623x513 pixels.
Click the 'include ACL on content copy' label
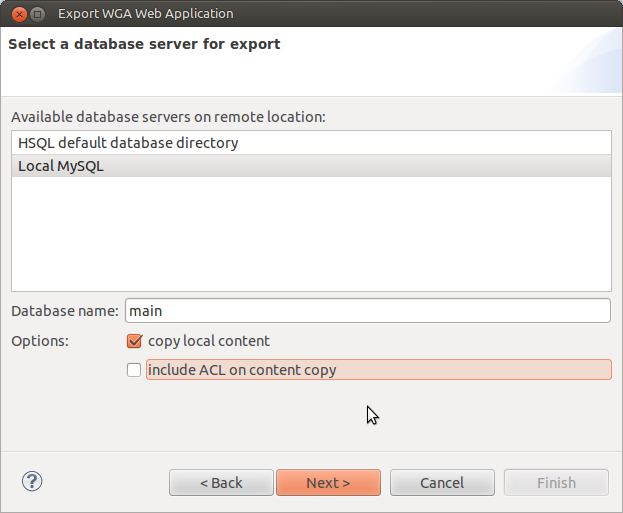[x=242, y=370]
